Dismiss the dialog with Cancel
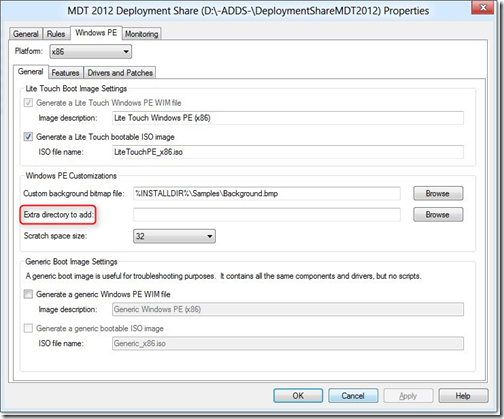 353,396
